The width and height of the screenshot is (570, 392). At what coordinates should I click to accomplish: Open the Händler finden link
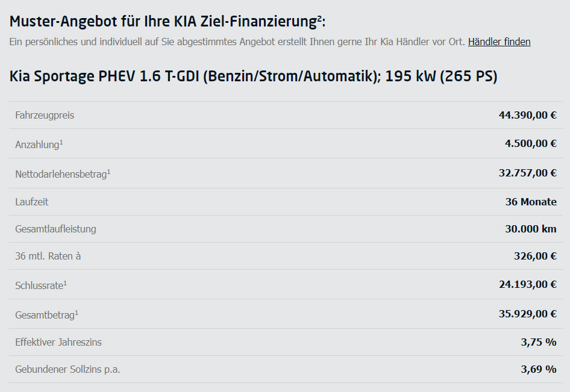(499, 42)
